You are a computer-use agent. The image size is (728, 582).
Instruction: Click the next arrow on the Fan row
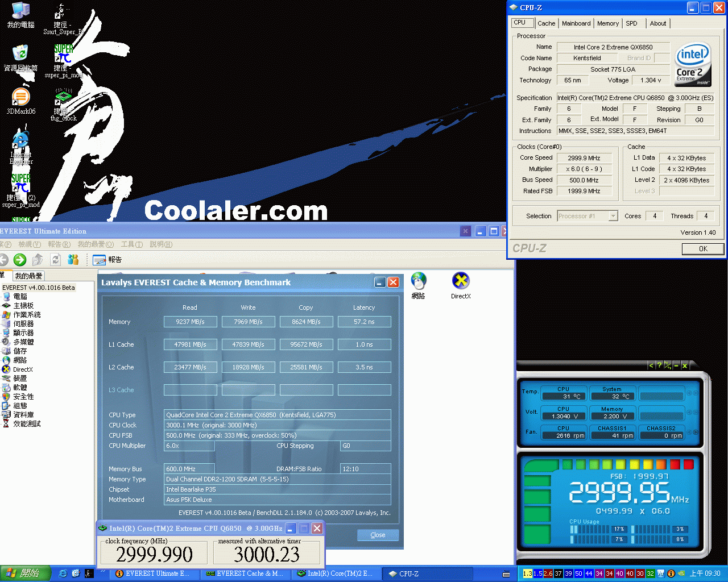coord(696,432)
